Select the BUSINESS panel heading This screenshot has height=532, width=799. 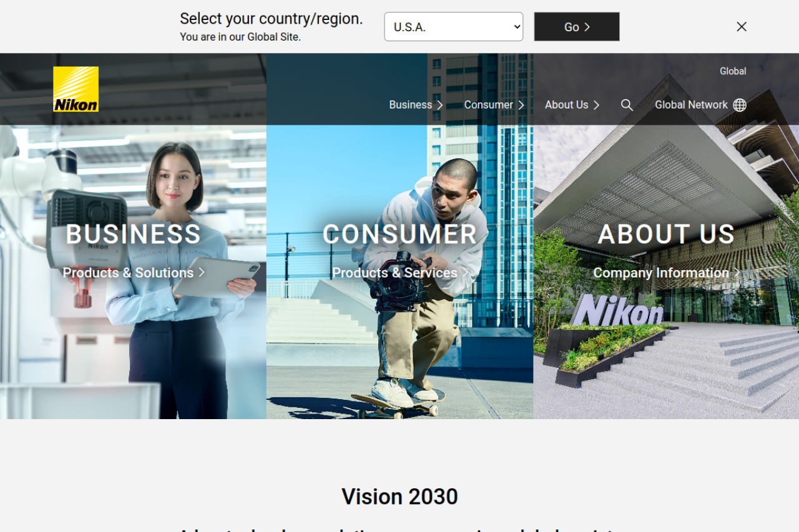tap(134, 234)
